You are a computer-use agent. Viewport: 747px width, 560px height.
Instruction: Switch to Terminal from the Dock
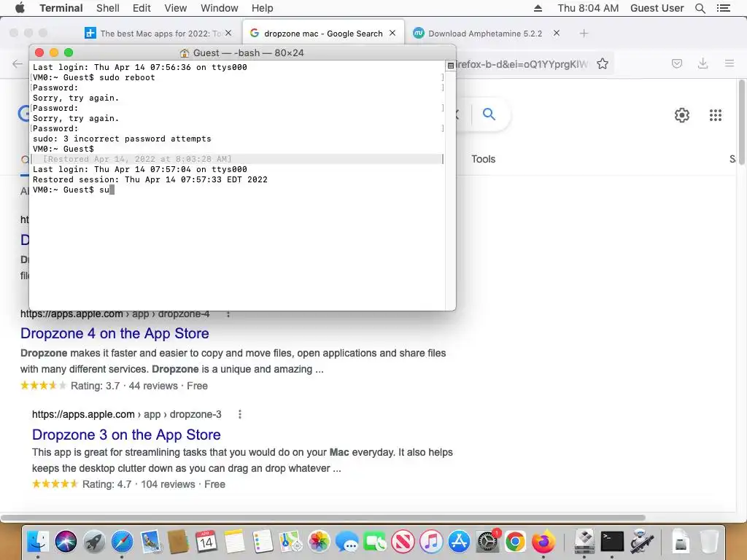[x=612, y=542]
